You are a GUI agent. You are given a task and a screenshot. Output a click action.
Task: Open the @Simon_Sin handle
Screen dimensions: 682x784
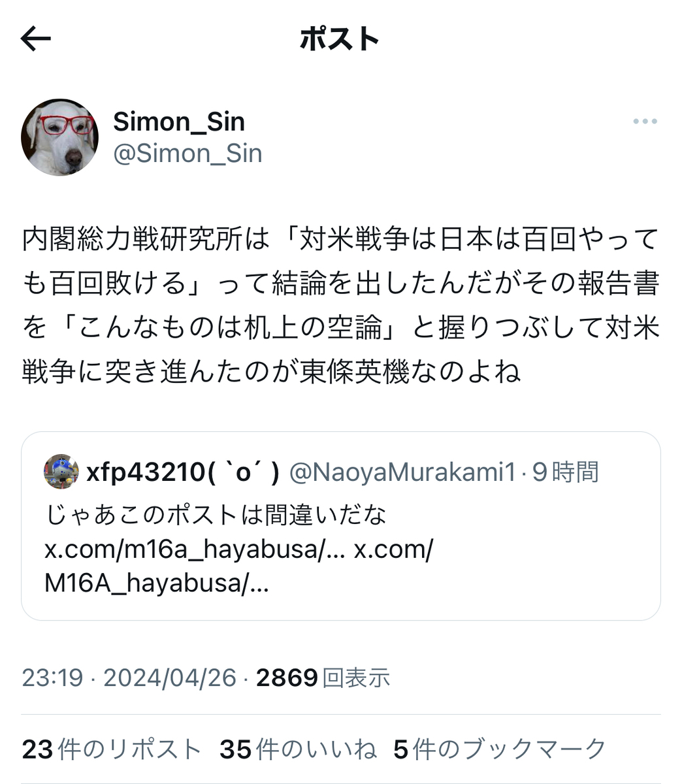[187, 154]
